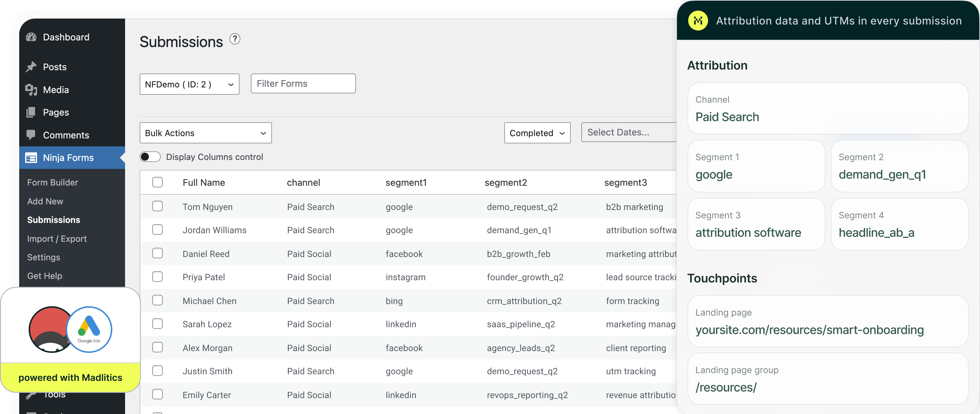
Task: Open the Completed status dropdown
Action: [537, 133]
